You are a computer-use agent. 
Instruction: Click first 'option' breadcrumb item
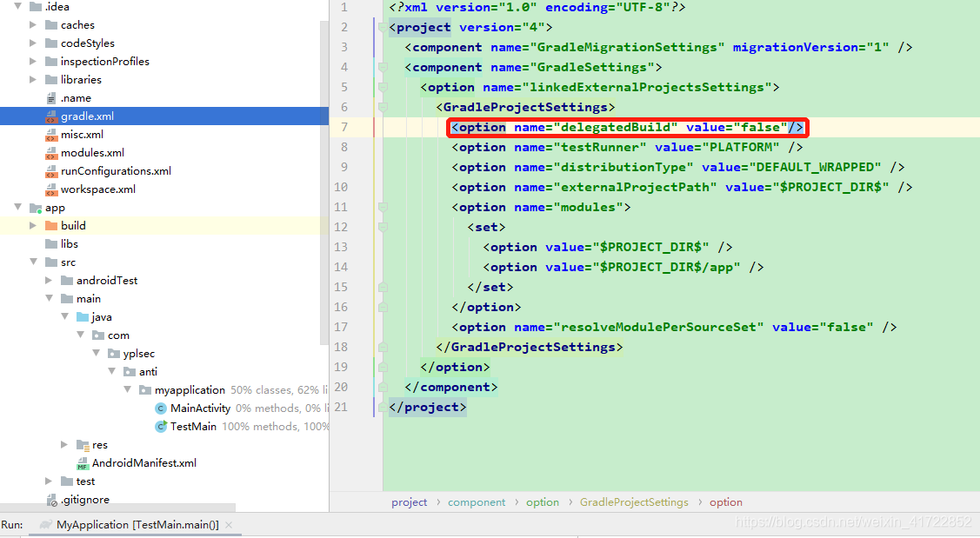pos(543,502)
